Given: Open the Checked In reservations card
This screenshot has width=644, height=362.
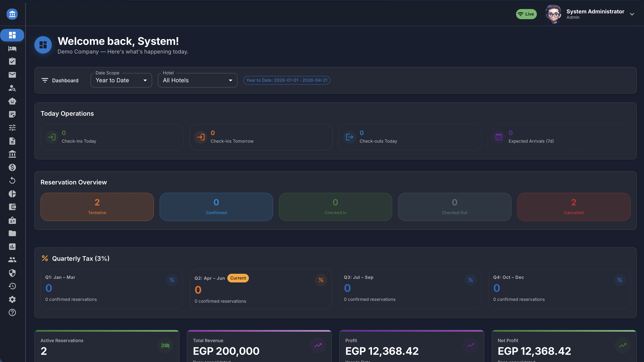Looking at the screenshot, I should pyautogui.click(x=336, y=207).
